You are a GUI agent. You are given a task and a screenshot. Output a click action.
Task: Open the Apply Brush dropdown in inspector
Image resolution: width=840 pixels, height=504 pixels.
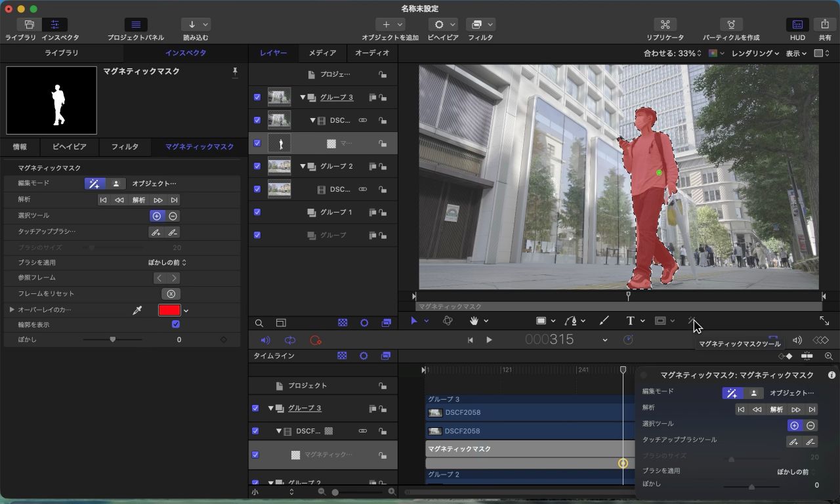167,262
